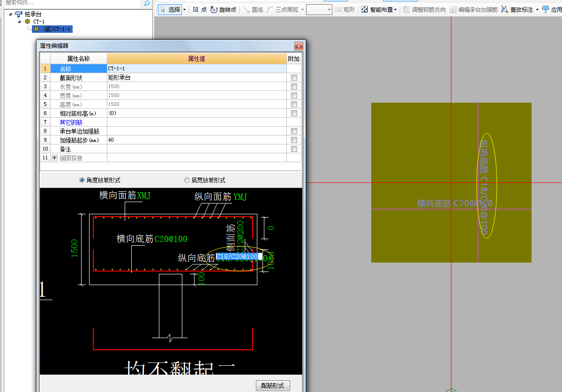Click the 配筋形式 button
Screen dimensions: 562x392
(273, 385)
